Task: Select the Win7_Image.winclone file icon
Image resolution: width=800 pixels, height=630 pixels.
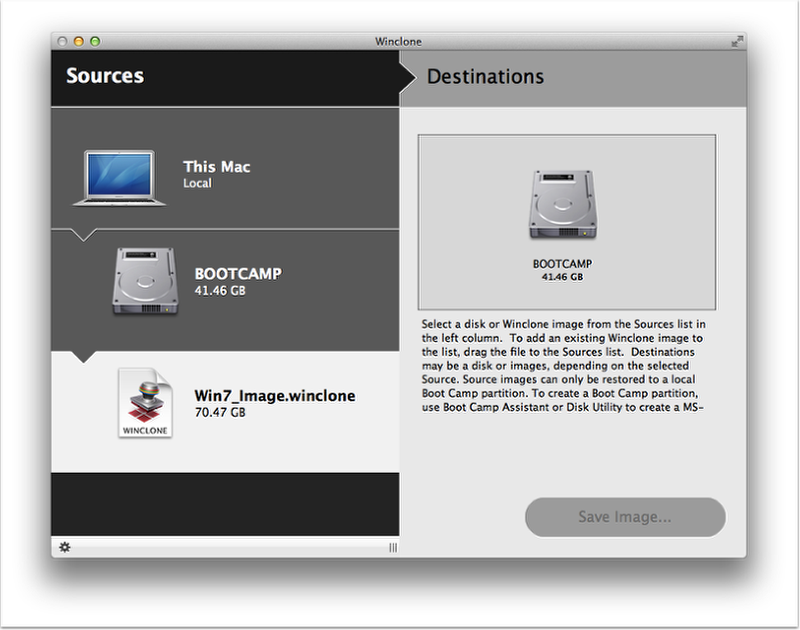Action: (x=146, y=402)
